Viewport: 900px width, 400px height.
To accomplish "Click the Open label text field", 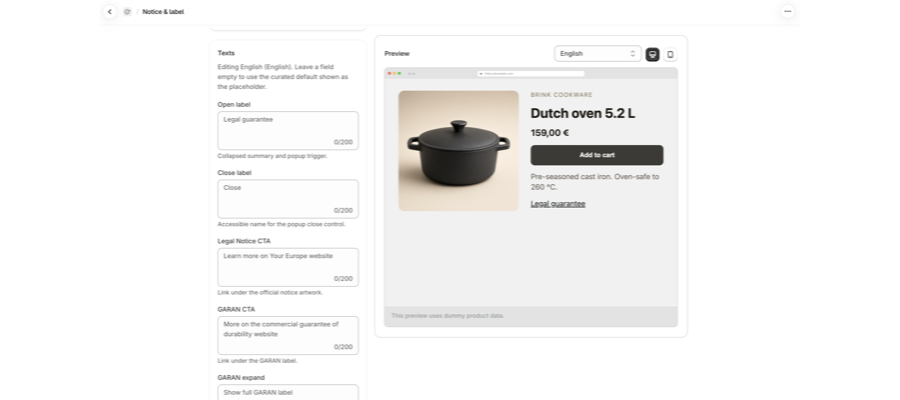I will coord(288,131).
